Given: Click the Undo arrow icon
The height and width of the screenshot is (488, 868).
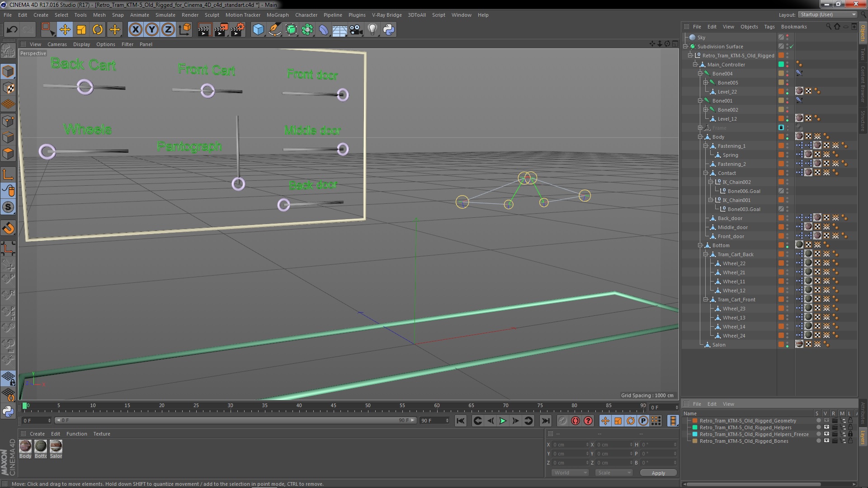Looking at the screenshot, I should [x=12, y=30].
